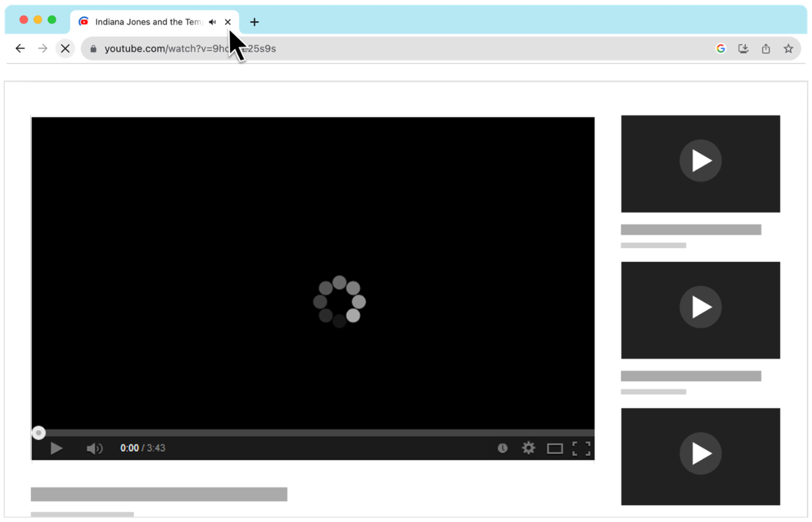Stop page loading with the X button

[x=65, y=49]
